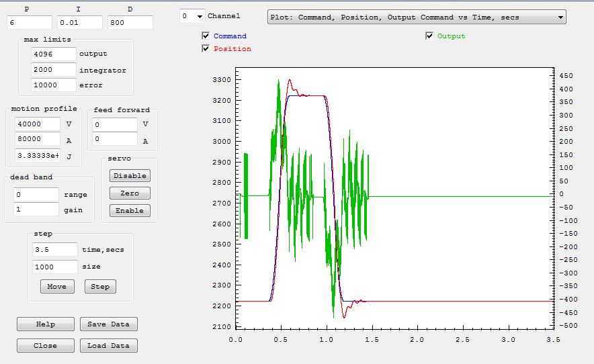Screen dimensions: 594x364
Task: Click the Load Data button
Action: tap(108, 346)
